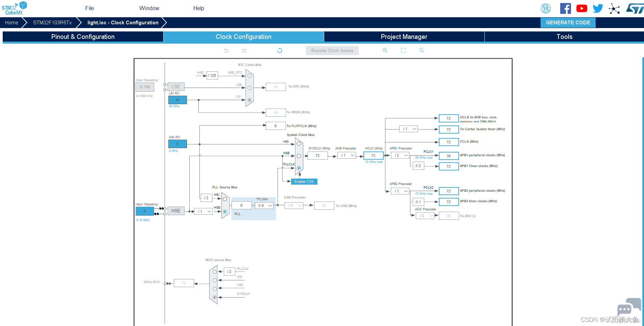
Task: Open the ST 10-year anniversary badge
Action: tap(546, 8)
